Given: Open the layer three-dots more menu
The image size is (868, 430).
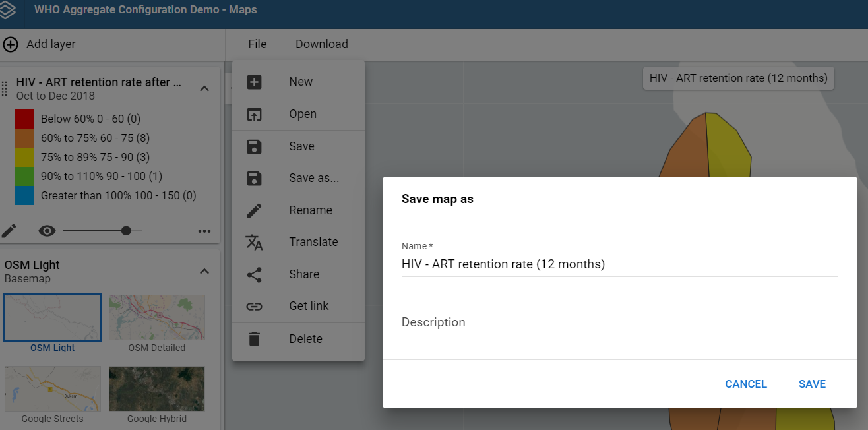Looking at the screenshot, I should [204, 231].
